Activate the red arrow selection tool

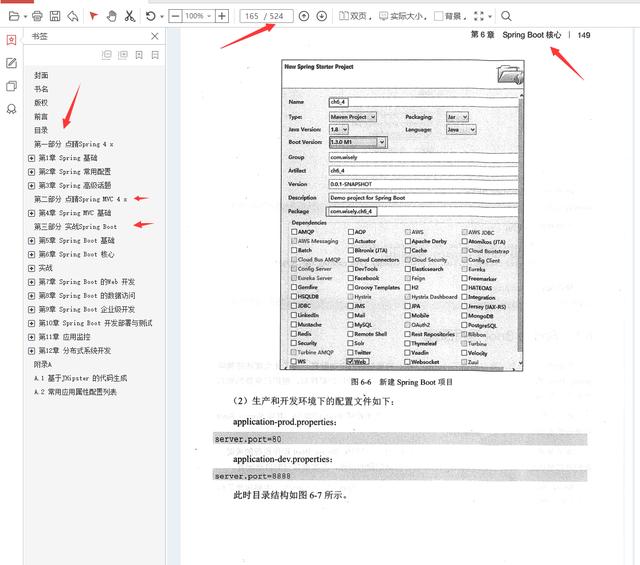pos(94,16)
